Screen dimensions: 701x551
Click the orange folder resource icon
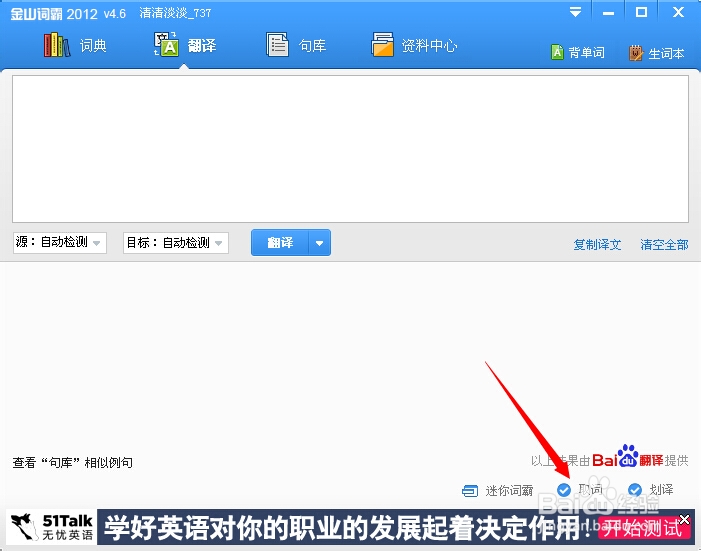(x=382, y=45)
